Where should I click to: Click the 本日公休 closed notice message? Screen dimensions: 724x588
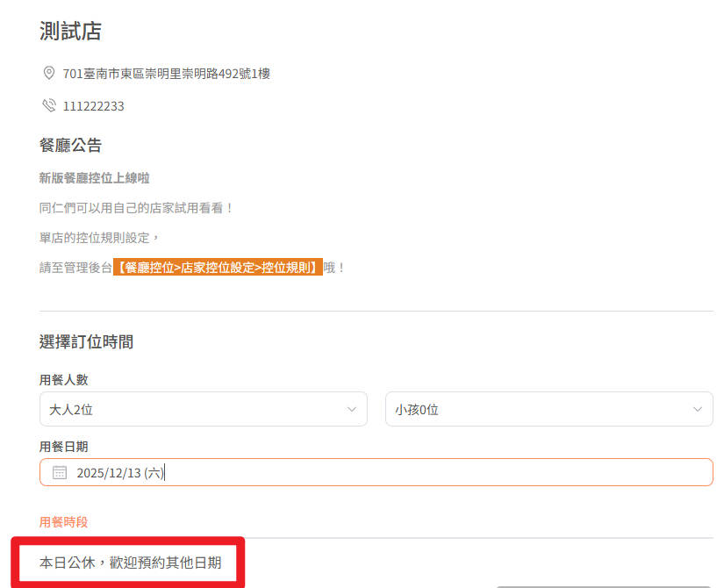128,563
